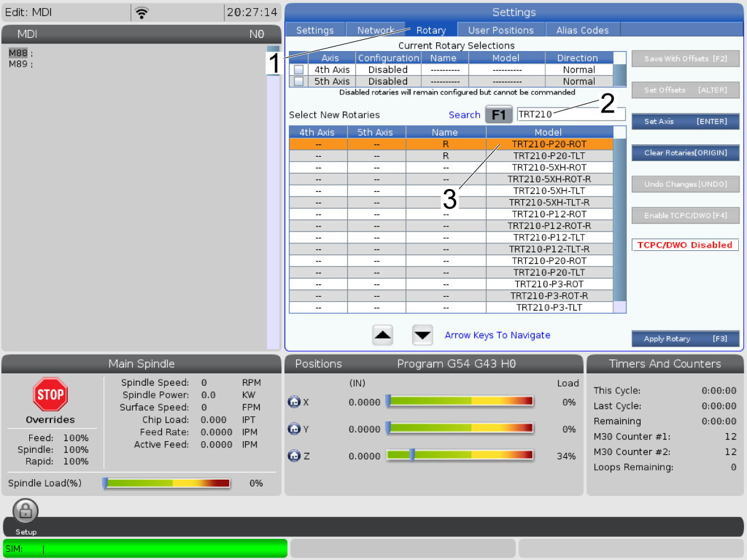Select the TRT210-P3-TLT model row

(x=451, y=307)
